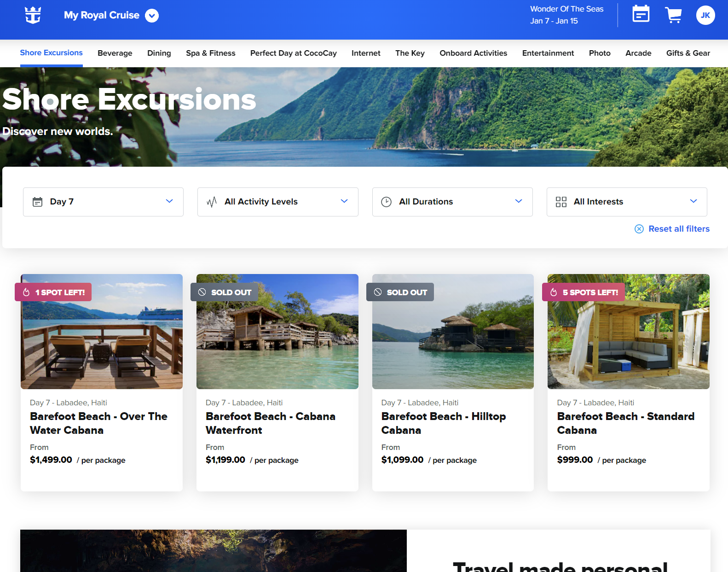Open Barefoot Beach - Standard Cabana title
The height and width of the screenshot is (572, 728).
point(625,423)
